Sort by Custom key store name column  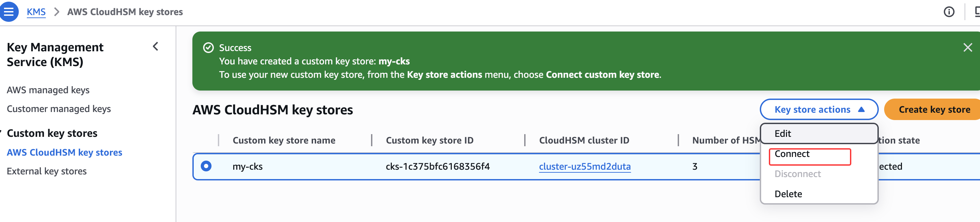[x=284, y=141]
